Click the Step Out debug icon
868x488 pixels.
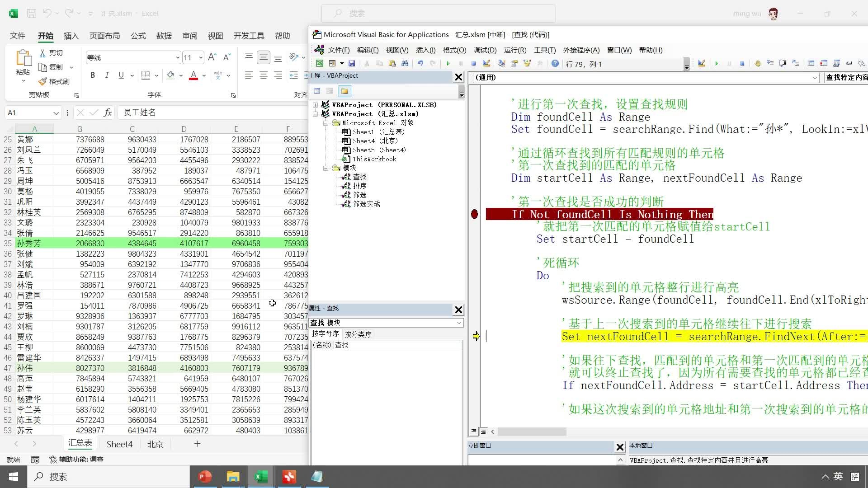795,64
